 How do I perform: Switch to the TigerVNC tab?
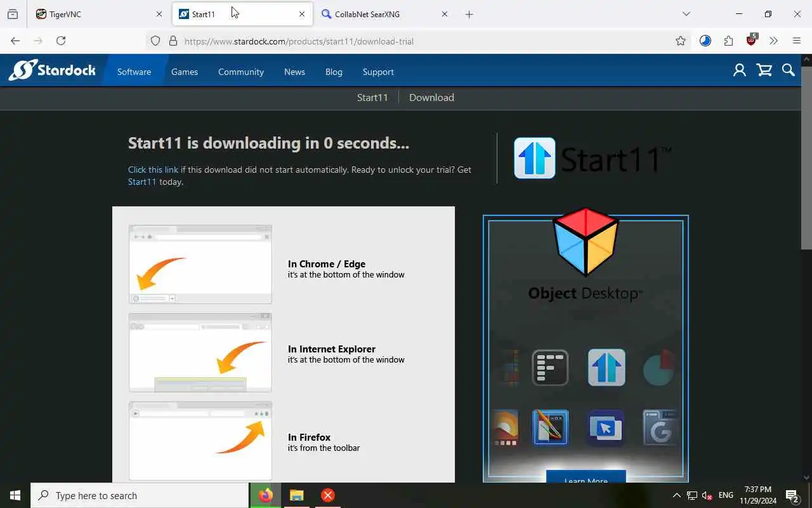pyautogui.click(x=100, y=14)
